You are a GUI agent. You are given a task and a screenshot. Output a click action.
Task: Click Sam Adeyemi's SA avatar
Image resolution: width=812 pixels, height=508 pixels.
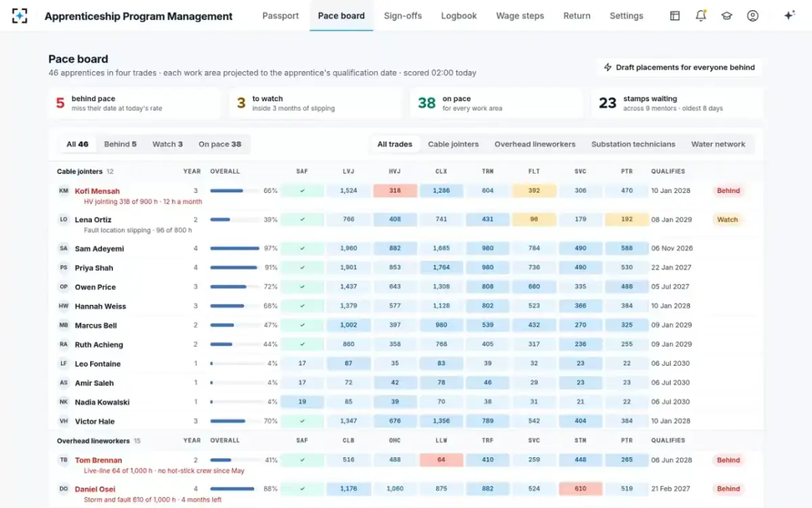click(x=64, y=249)
